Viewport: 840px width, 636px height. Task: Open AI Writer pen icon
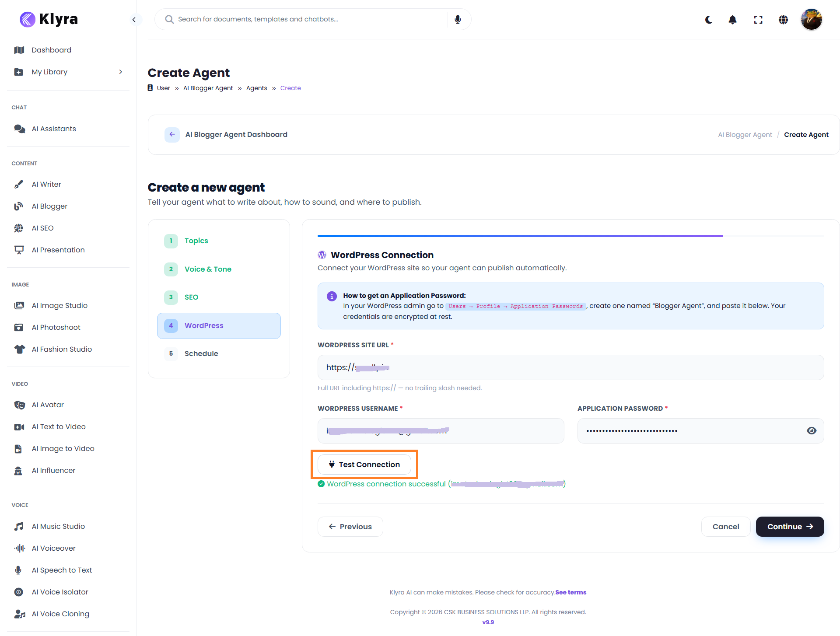click(19, 184)
